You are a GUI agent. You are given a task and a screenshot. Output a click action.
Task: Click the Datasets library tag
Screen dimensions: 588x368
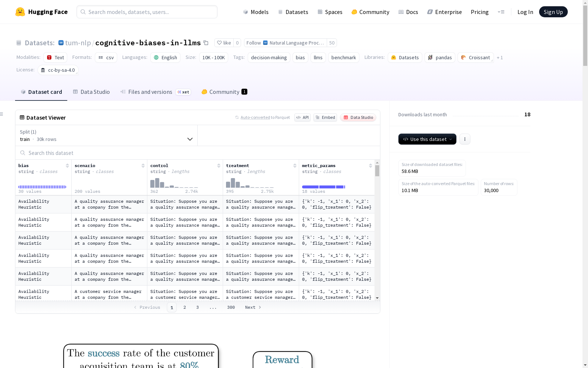coord(405,57)
